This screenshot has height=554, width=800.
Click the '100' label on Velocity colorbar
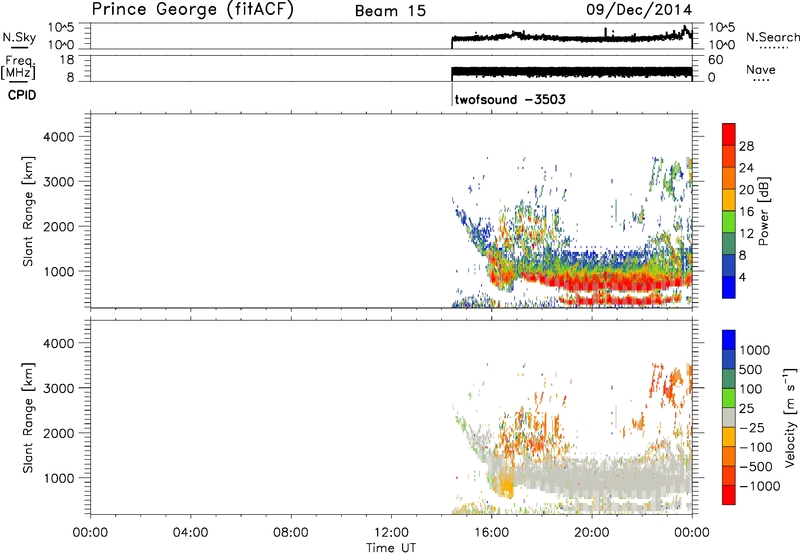(751, 389)
